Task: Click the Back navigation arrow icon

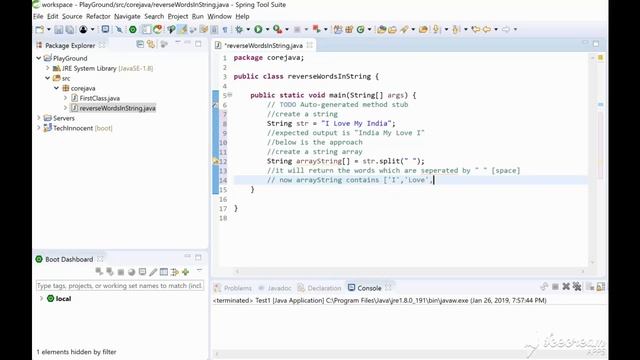Action: pyautogui.click(x=487, y=29)
